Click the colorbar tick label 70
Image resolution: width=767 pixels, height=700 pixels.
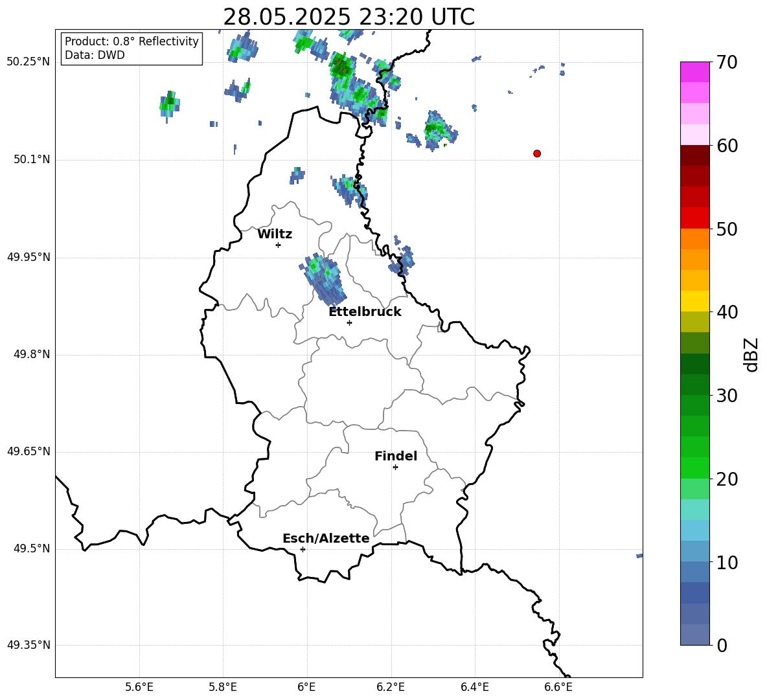click(727, 62)
